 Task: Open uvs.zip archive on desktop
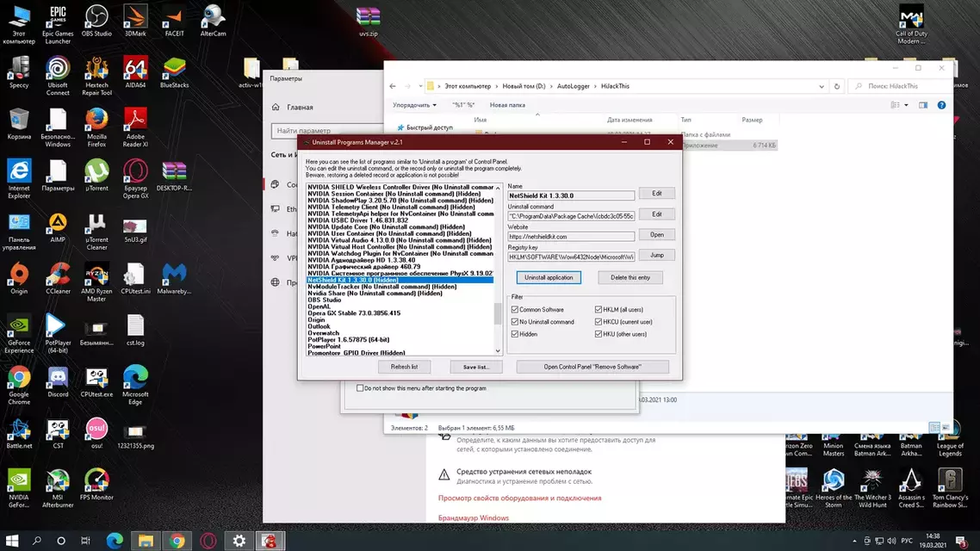368,21
